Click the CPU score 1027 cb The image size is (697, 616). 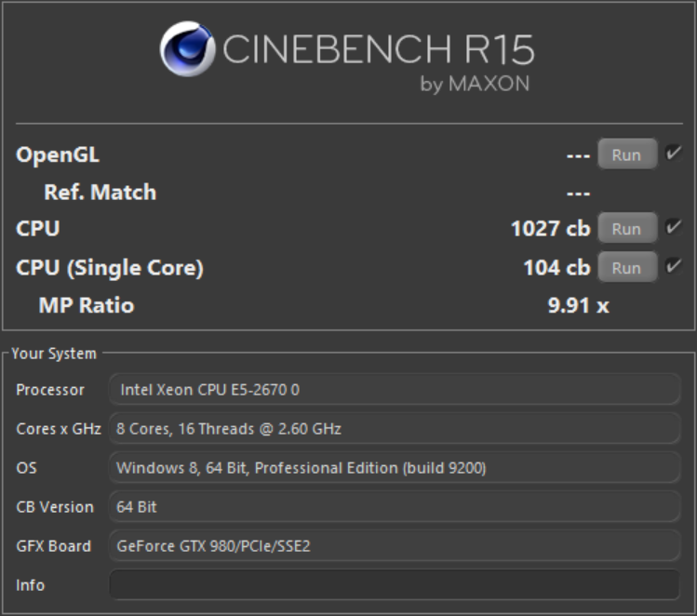coord(551,229)
